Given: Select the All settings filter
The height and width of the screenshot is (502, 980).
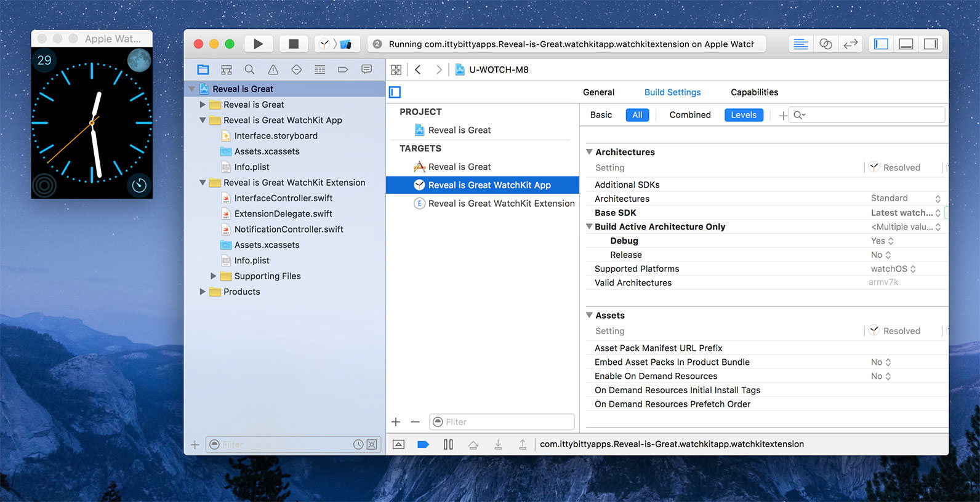Looking at the screenshot, I should pos(637,115).
